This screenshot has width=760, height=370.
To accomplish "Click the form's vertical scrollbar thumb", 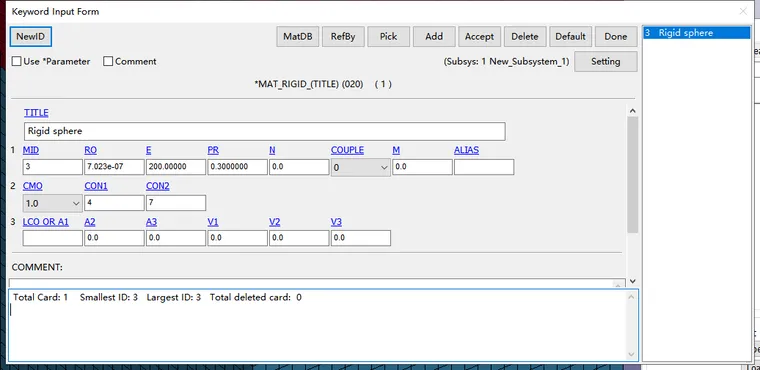I will 633,175.
